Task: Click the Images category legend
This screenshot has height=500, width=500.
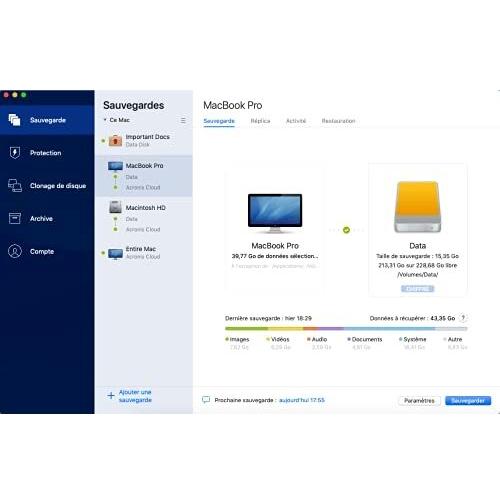Action: pos(237,339)
